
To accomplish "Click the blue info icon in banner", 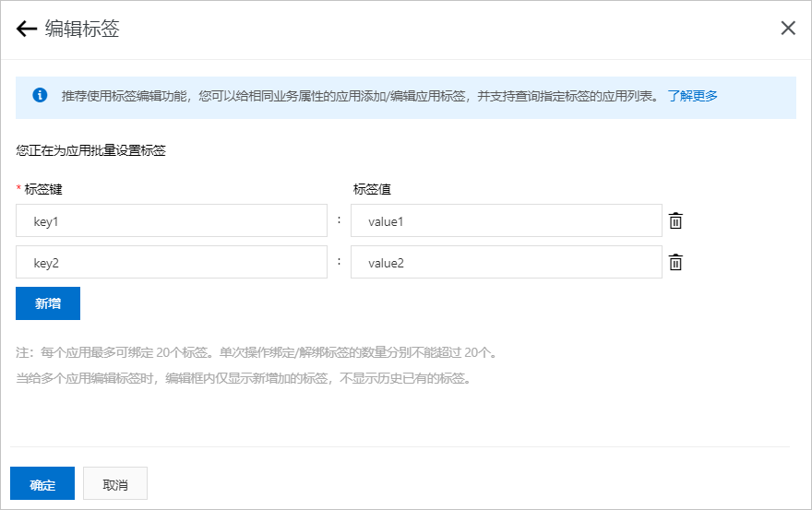I will coord(40,95).
